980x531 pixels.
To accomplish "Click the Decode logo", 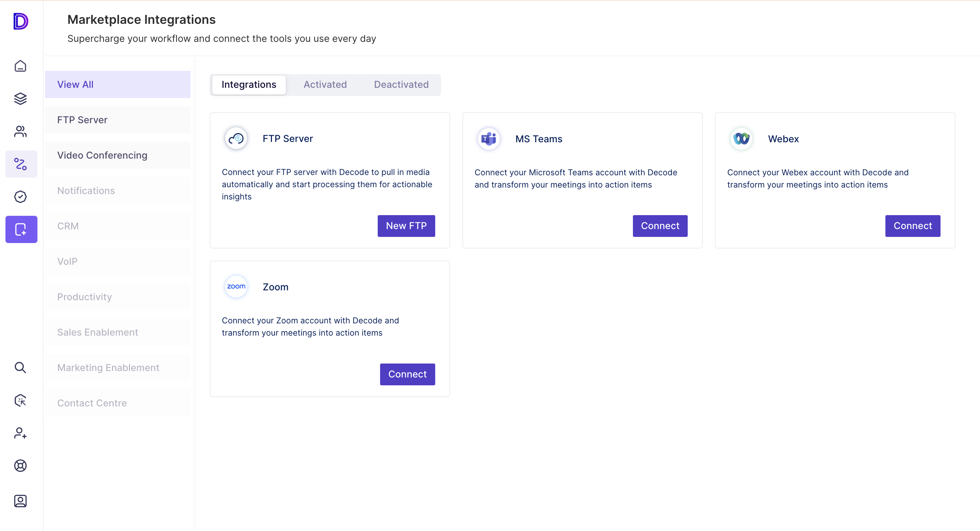I will [x=20, y=21].
